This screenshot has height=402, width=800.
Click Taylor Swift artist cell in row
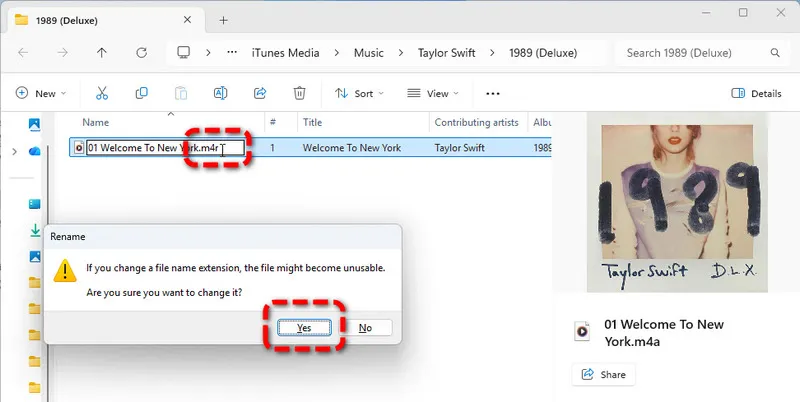(x=459, y=148)
